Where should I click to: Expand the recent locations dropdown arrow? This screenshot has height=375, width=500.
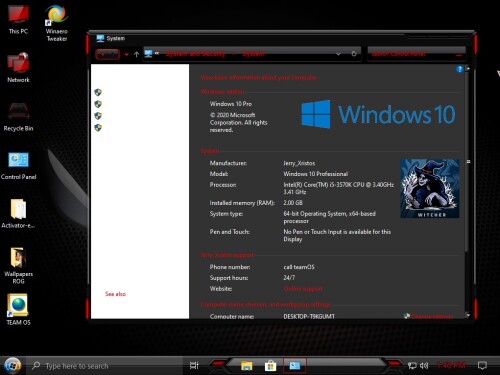126,54
